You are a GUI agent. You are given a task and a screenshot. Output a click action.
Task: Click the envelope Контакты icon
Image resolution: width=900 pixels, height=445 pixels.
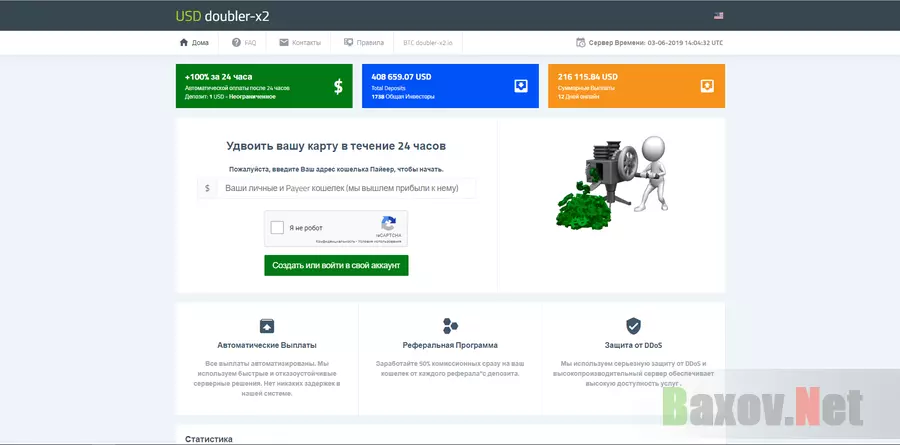[x=284, y=42]
